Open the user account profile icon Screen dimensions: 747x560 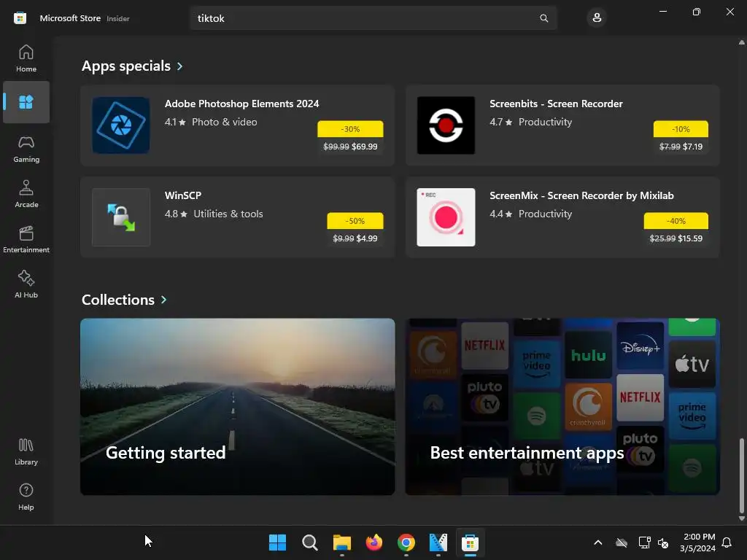(x=597, y=18)
